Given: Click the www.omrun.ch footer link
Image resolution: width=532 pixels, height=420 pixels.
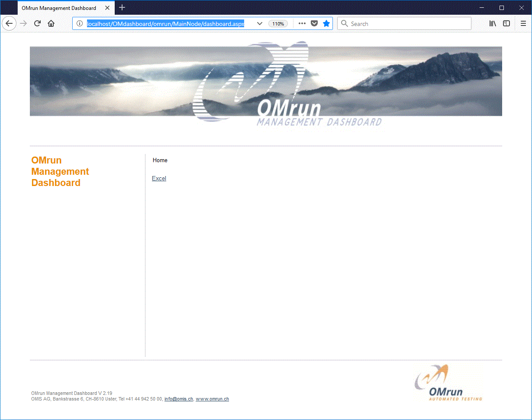Looking at the screenshot, I should pos(212,399).
